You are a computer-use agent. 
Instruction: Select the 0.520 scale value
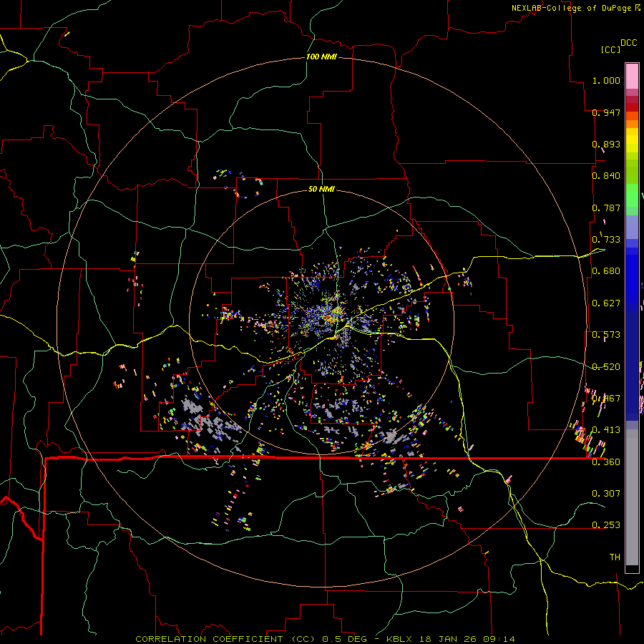pos(606,367)
